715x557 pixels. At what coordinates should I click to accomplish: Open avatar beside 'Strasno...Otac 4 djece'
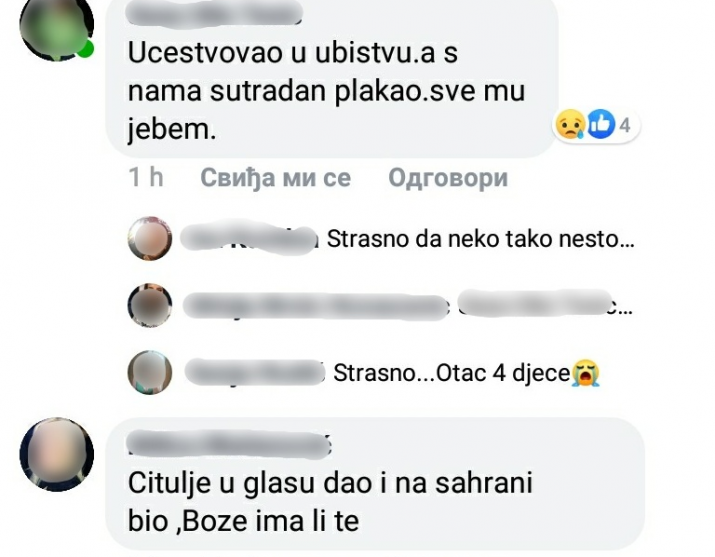(150, 372)
